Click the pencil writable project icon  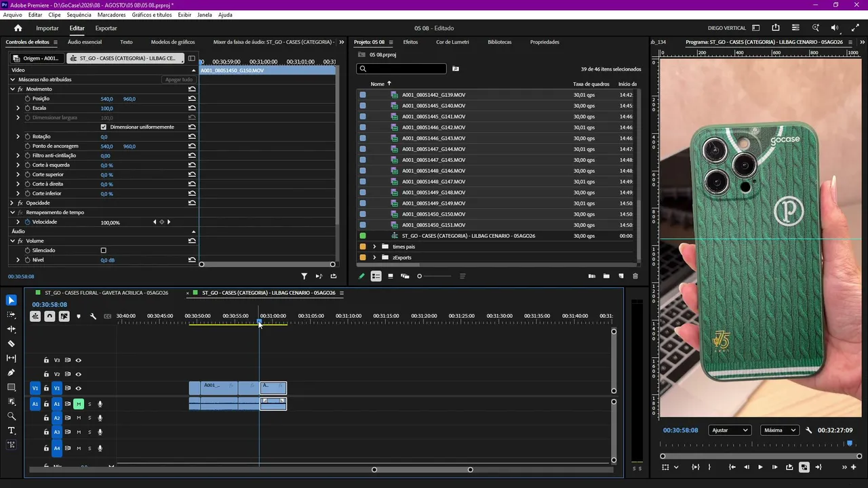tap(361, 277)
